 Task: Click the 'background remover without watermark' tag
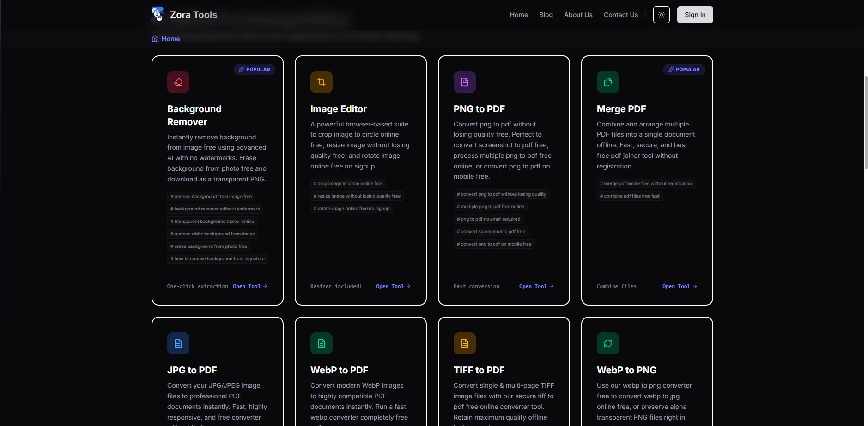(215, 209)
